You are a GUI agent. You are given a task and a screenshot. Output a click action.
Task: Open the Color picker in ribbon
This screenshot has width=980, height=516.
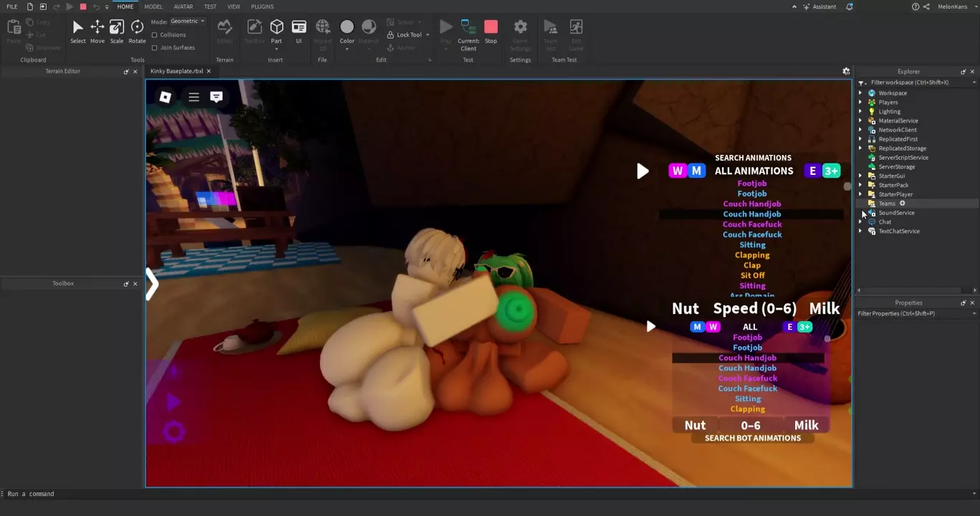pos(347,32)
